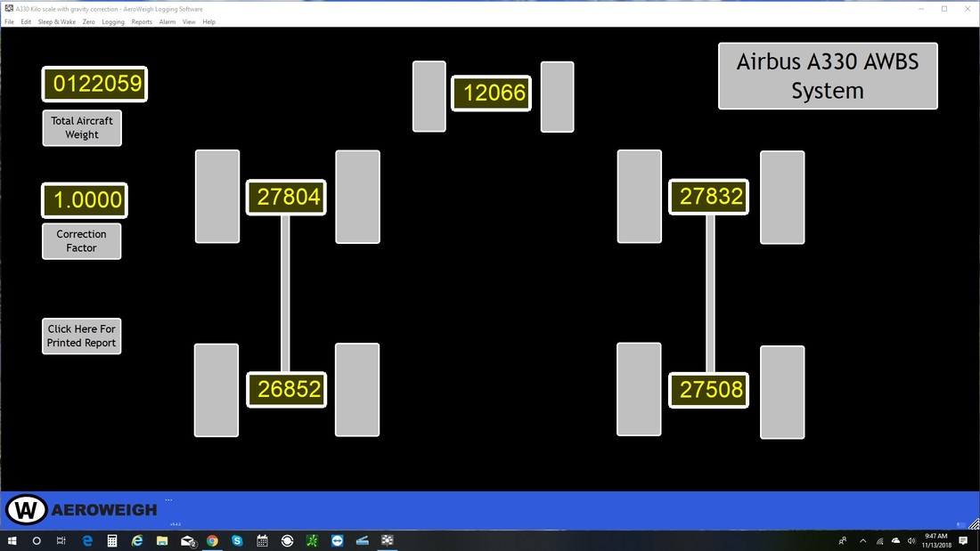This screenshot has height=551, width=980.
Task: Open the green starburst app in taskbar
Action: pyautogui.click(x=312, y=540)
